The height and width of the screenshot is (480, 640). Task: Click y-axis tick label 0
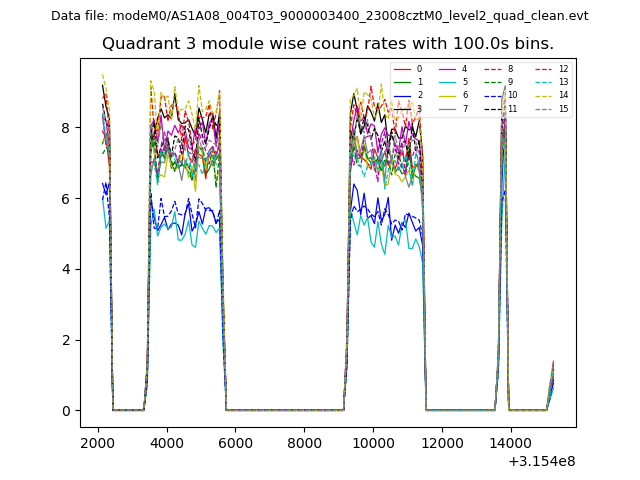click(66, 411)
